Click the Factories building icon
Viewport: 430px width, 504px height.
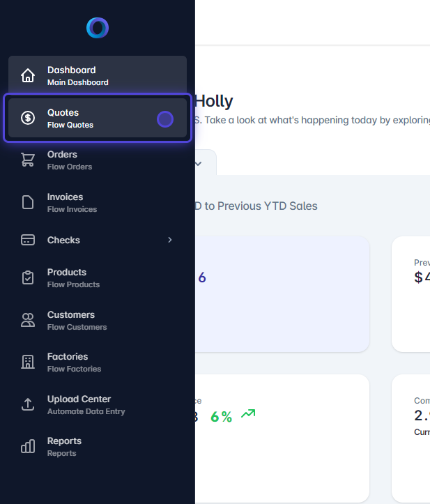coord(28,362)
